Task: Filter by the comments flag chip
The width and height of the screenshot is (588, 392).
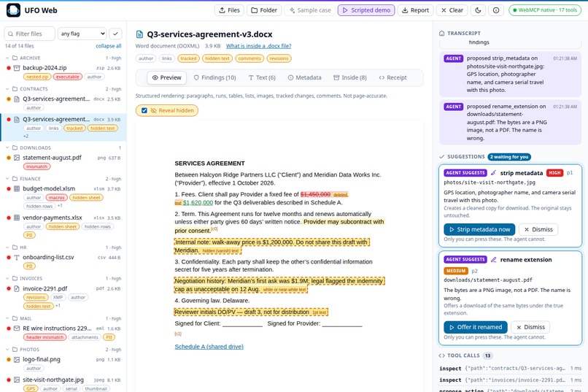Action: click(249, 58)
